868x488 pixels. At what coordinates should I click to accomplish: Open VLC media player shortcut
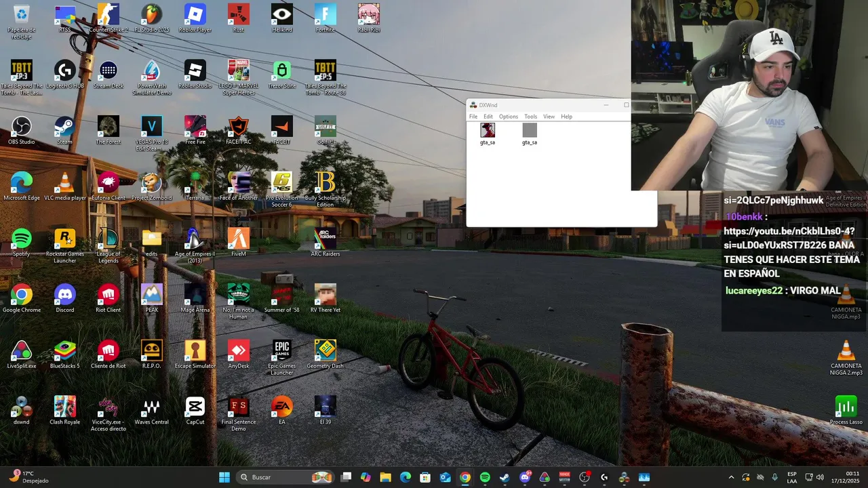[65, 186]
